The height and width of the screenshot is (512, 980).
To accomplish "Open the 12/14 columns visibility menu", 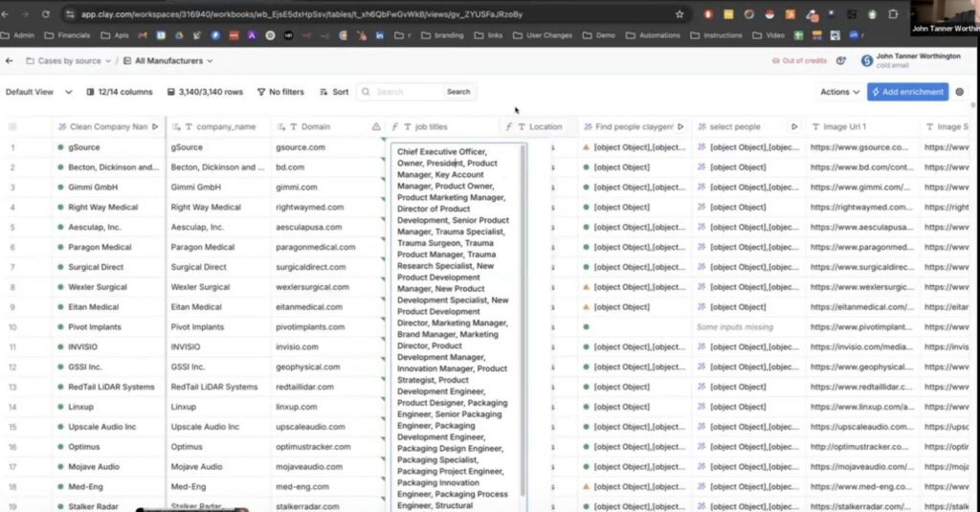I will click(x=120, y=92).
